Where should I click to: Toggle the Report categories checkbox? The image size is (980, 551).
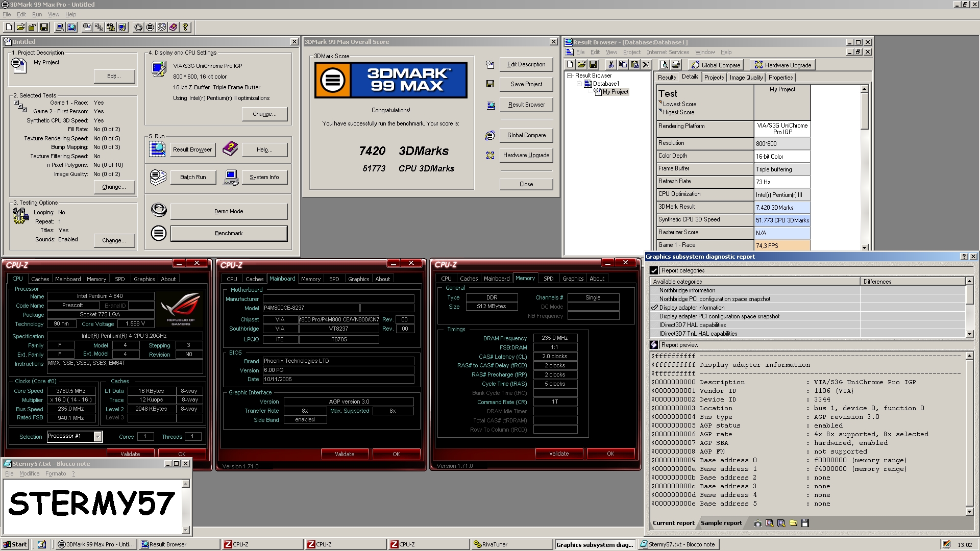click(x=654, y=270)
